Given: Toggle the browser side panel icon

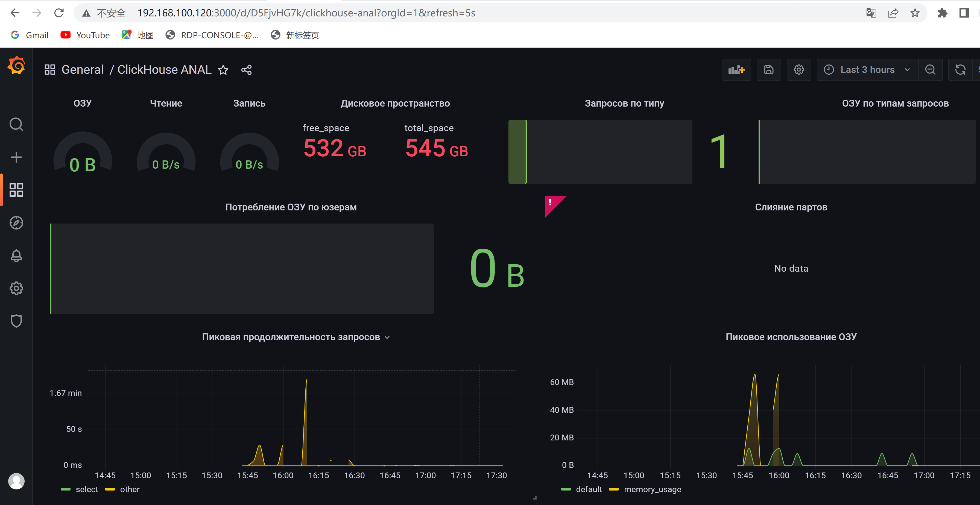Looking at the screenshot, I should 964,13.
